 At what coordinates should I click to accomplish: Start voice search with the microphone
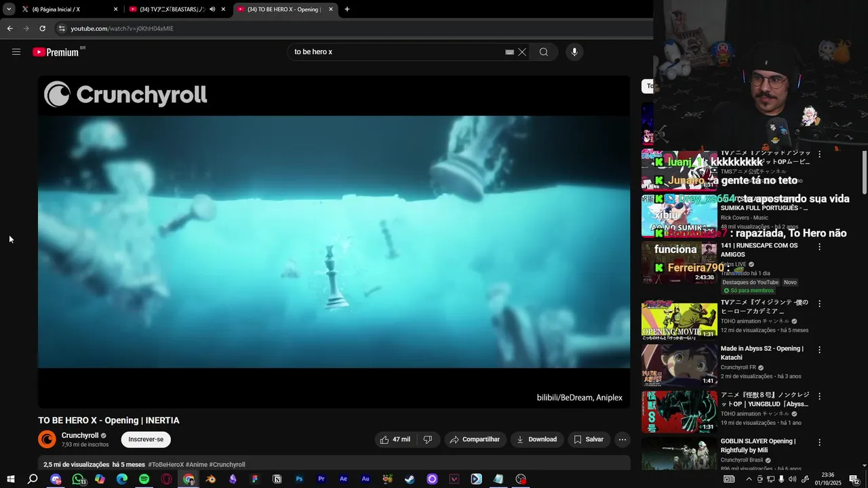click(x=574, y=52)
